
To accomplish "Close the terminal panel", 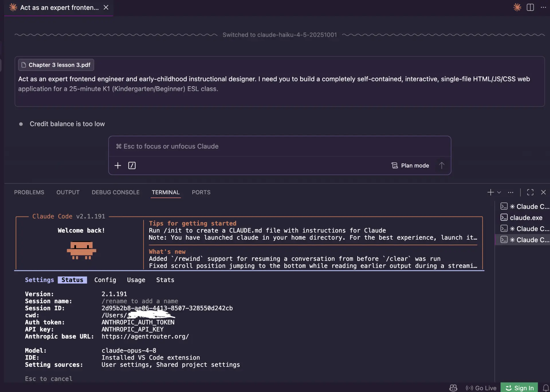I will [x=543, y=192].
